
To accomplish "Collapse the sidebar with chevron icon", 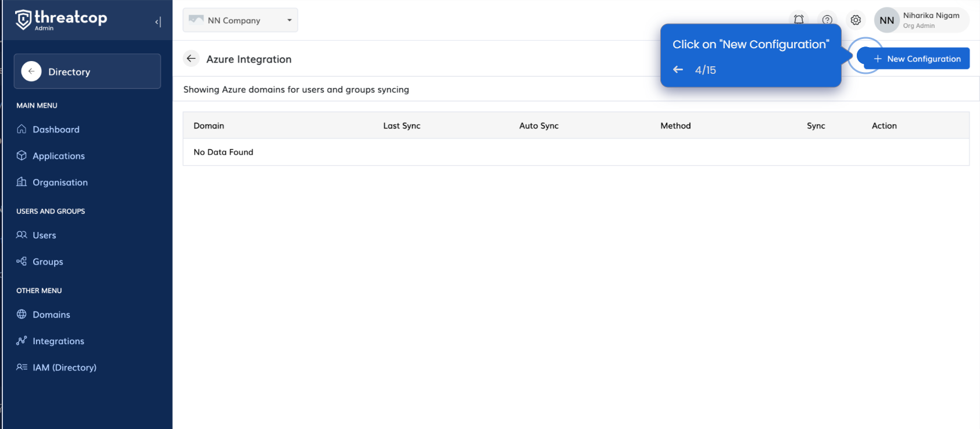I will pos(158,22).
